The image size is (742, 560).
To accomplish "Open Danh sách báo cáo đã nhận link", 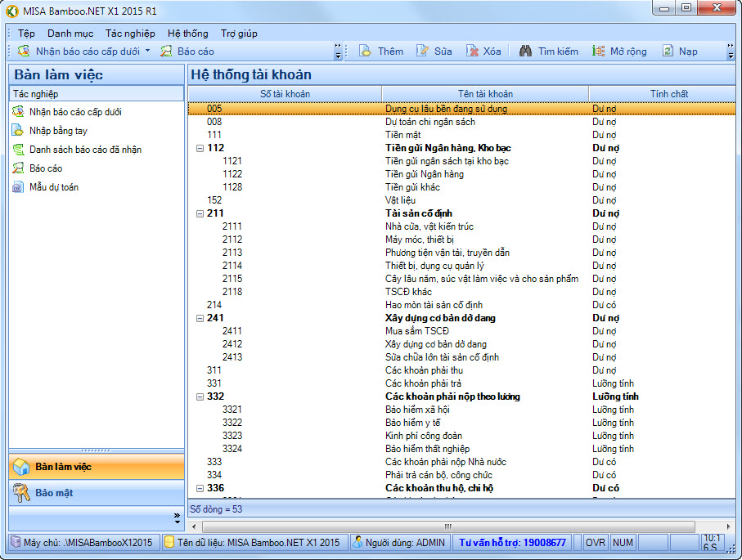I will pos(85,150).
